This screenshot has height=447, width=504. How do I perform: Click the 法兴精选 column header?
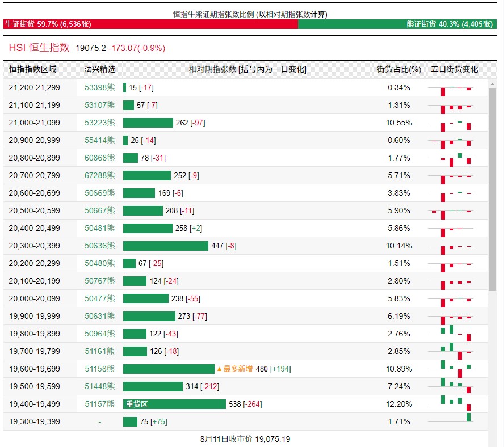click(x=99, y=69)
